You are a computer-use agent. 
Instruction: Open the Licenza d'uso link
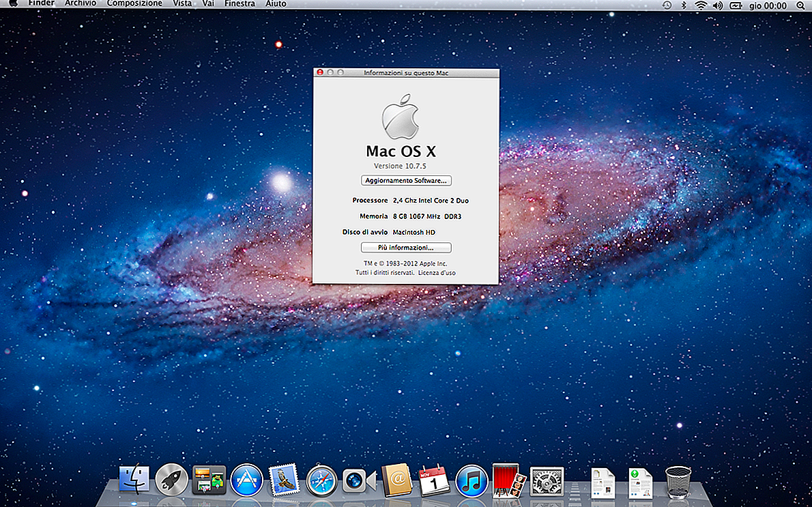tap(437, 272)
